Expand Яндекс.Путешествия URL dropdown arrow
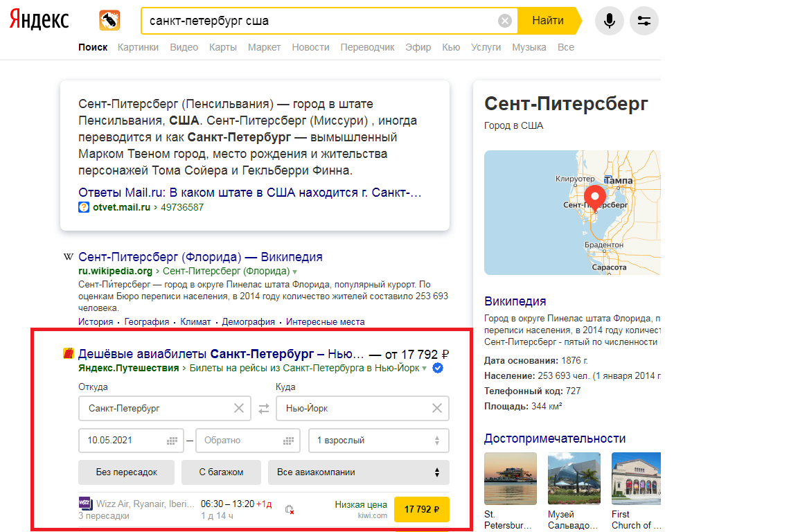 (x=425, y=369)
